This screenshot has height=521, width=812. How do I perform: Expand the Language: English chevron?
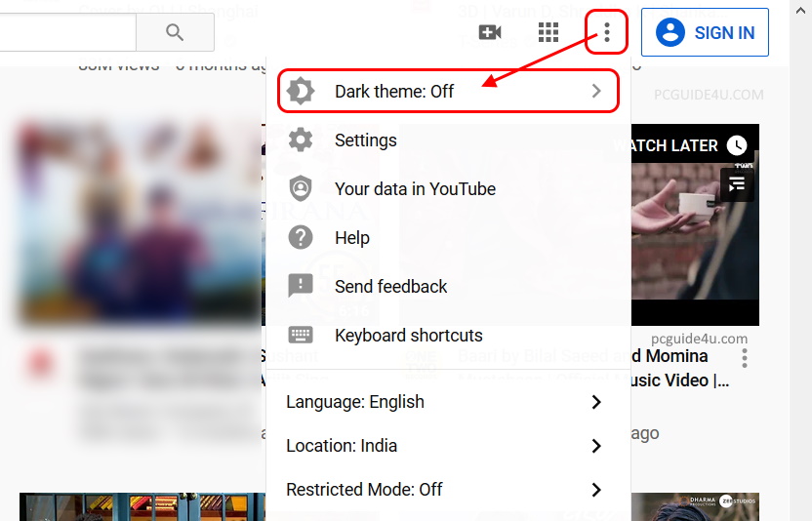tap(596, 402)
